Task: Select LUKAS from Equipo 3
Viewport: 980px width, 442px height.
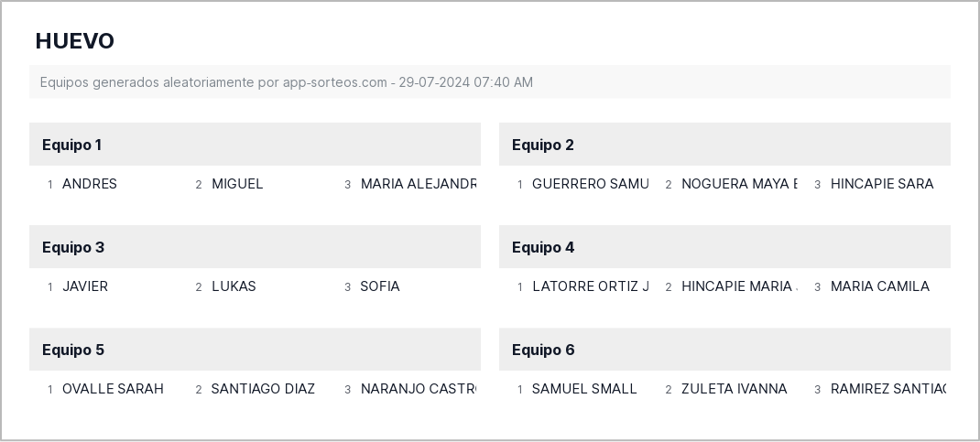Action: 234,286
